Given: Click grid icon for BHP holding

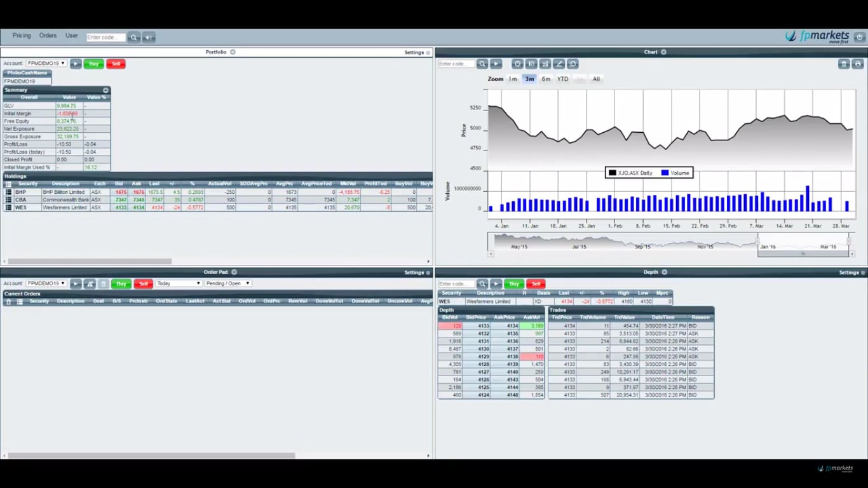Looking at the screenshot, I should tap(8, 192).
